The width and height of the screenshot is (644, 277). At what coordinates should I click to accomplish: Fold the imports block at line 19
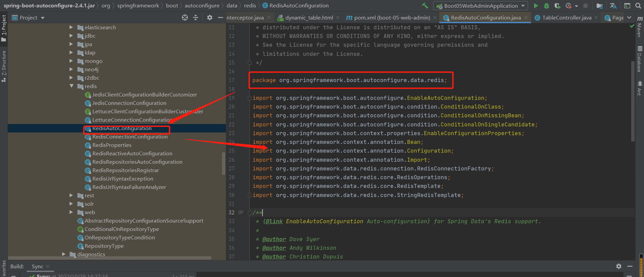(x=249, y=98)
